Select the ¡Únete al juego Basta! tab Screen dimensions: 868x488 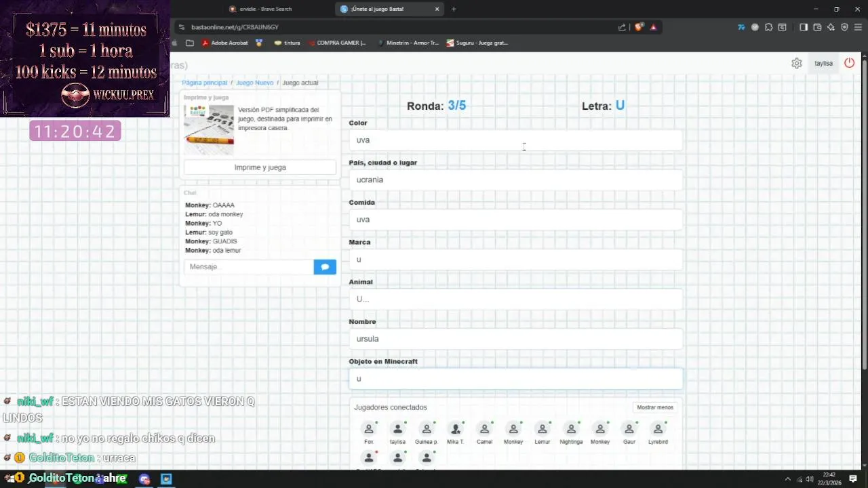click(390, 9)
